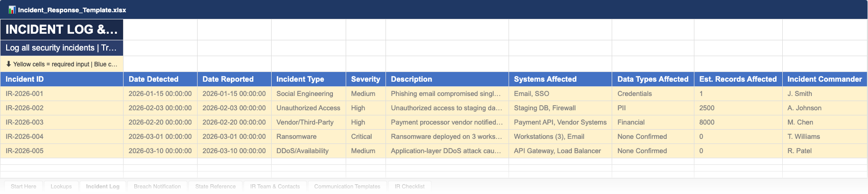
Task: Click the spreadsheet file icon in title bar
Action: pyautogui.click(x=12, y=10)
